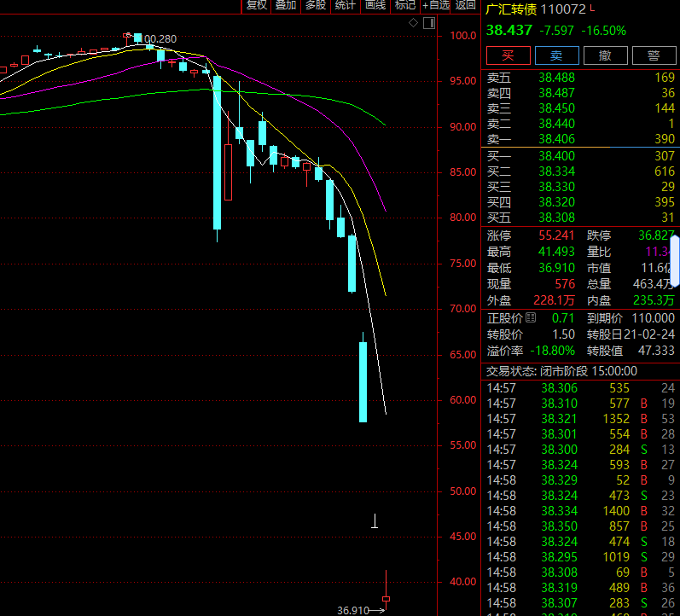The image size is (680, 616).
Task: Click the 内盘 value 235.3万
Action: tap(654, 300)
